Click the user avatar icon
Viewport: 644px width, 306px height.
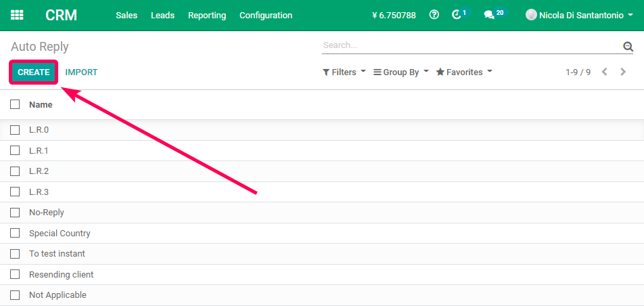point(531,15)
